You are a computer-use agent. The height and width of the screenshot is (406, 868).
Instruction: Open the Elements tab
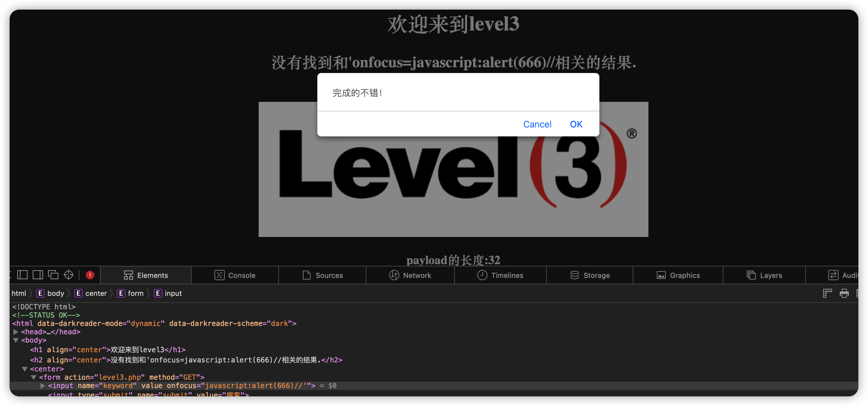pos(146,275)
